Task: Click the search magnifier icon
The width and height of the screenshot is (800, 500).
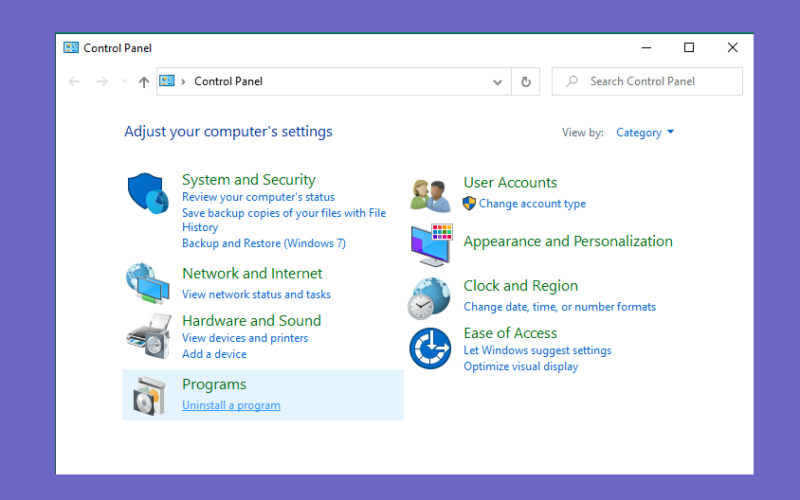Action: point(572,81)
